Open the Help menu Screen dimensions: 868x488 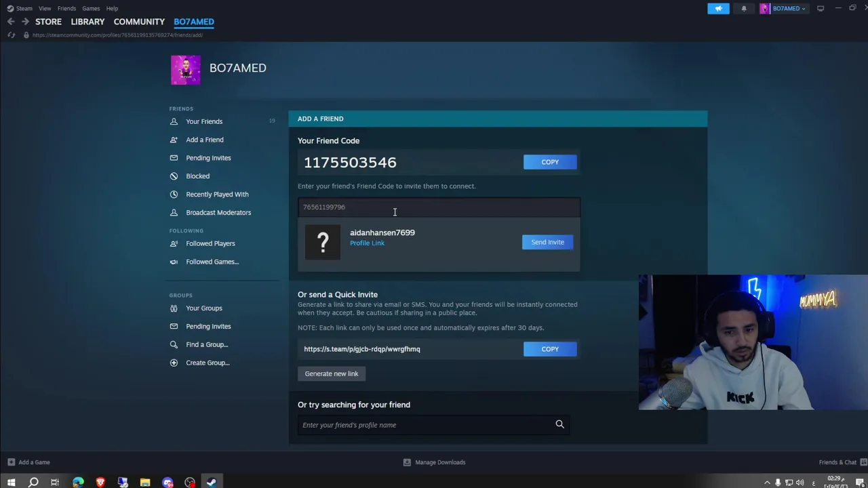[x=112, y=8]
